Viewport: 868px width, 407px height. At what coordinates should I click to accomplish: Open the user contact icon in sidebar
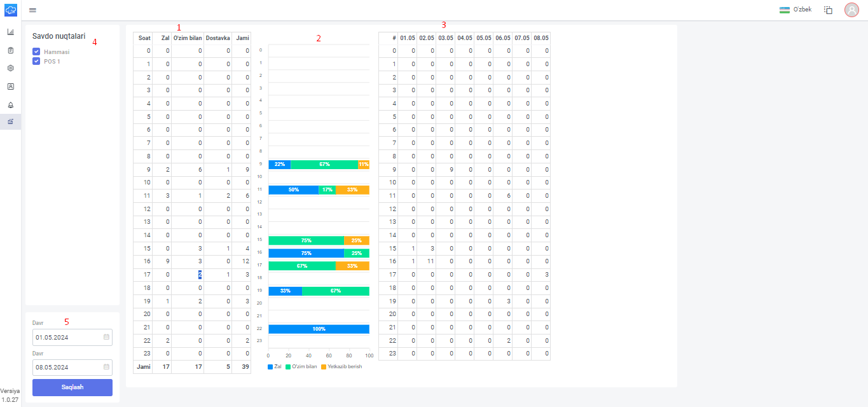[10, 86]
